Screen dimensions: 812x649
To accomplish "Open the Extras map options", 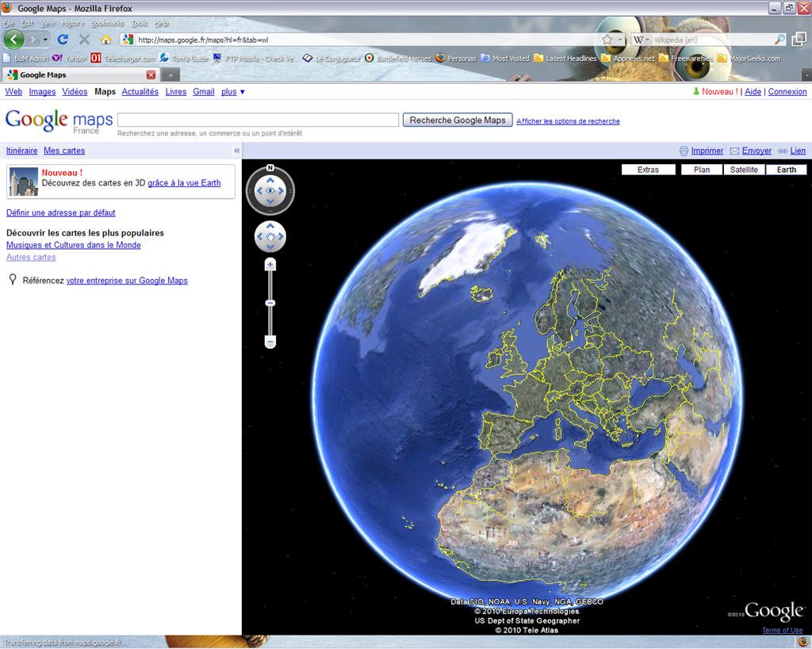I will 649,170.
